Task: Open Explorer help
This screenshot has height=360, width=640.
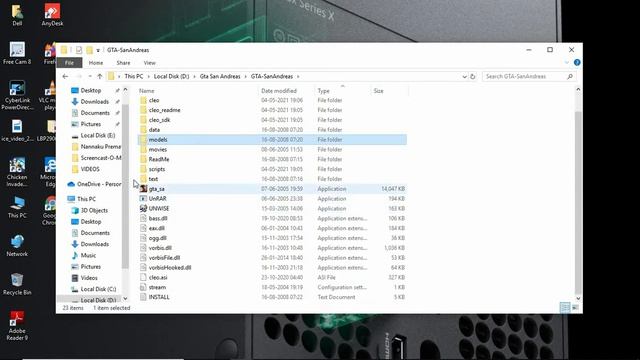Action: [577, 62]
